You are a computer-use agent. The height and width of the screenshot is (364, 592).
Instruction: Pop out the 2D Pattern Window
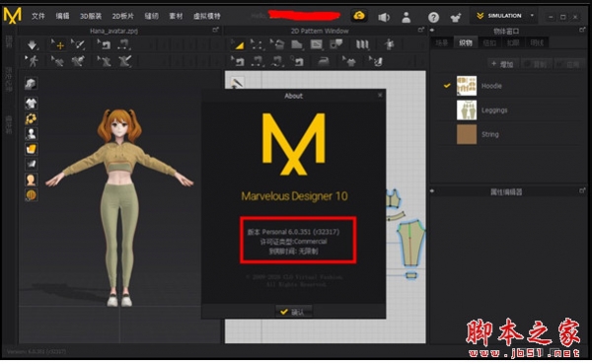(421, 30)
